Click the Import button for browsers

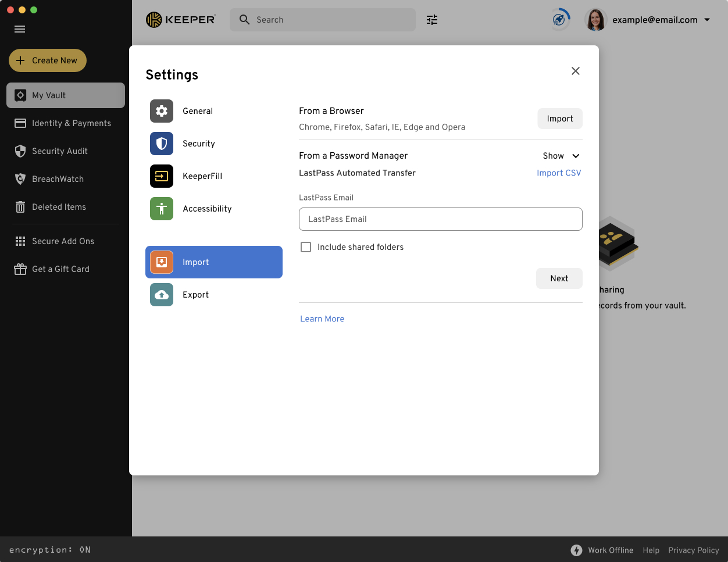pyautogui.click(x=559, y=119)
